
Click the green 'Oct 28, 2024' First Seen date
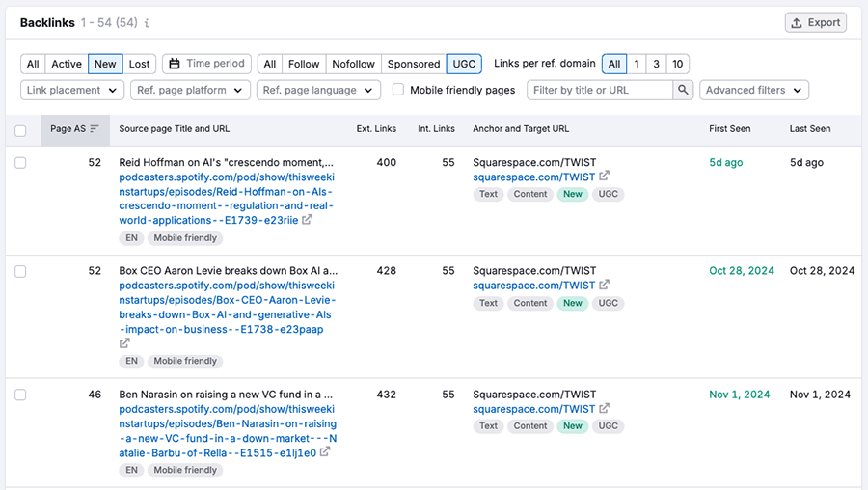742,271
